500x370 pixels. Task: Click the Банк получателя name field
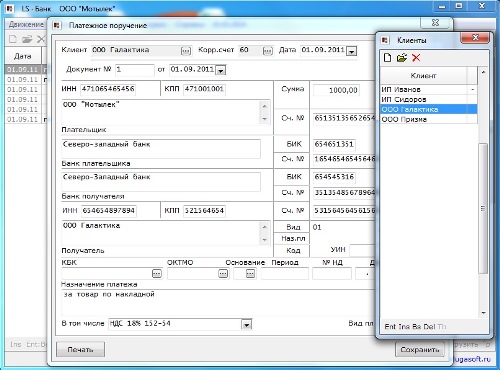coord(161,181)
